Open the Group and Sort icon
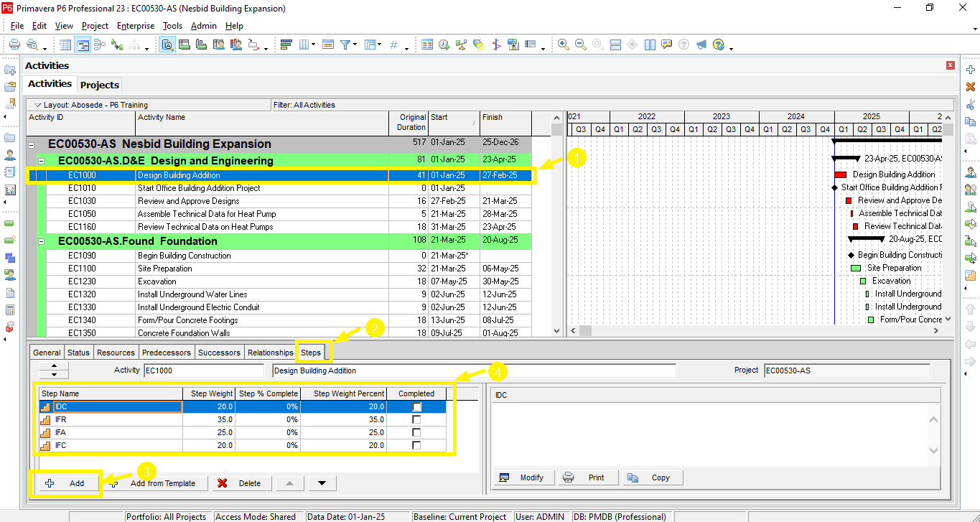The image size is (980, 522). click(370, 45)
